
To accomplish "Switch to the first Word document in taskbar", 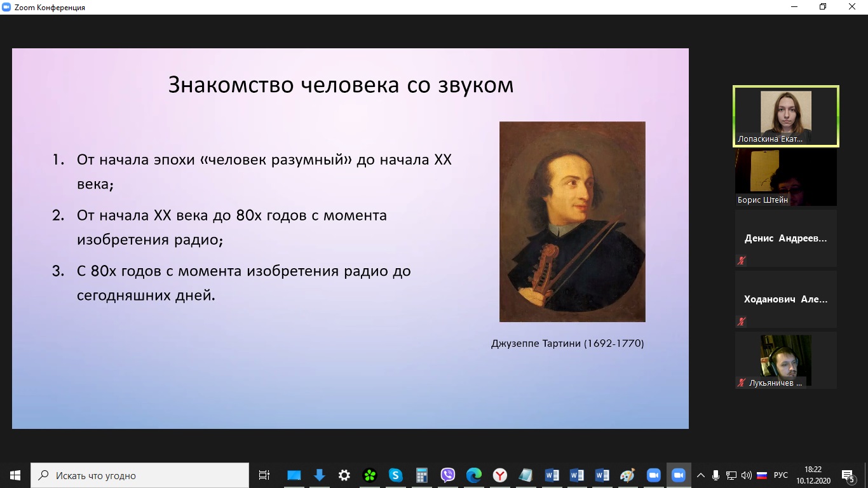I will coord(552,475).
